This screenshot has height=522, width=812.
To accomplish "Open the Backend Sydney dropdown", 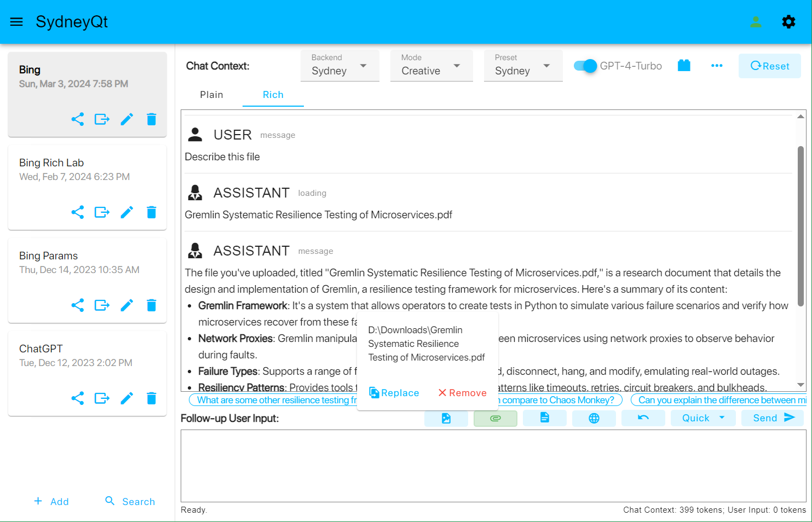I will click(x=340, y=66).
